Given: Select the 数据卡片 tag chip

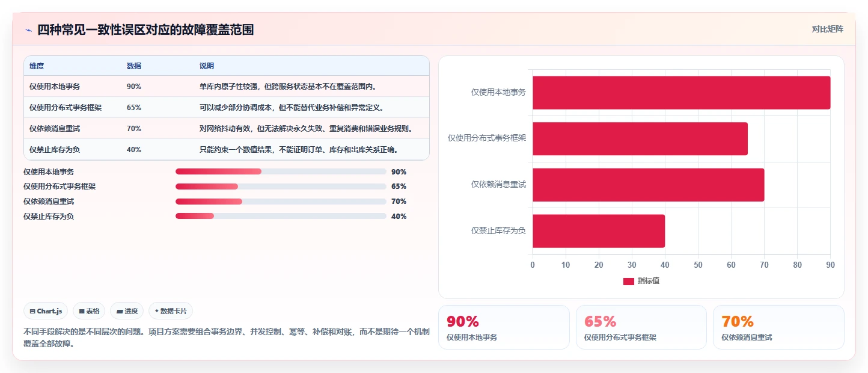Looking at the screenshot, I should pos(171,311).
